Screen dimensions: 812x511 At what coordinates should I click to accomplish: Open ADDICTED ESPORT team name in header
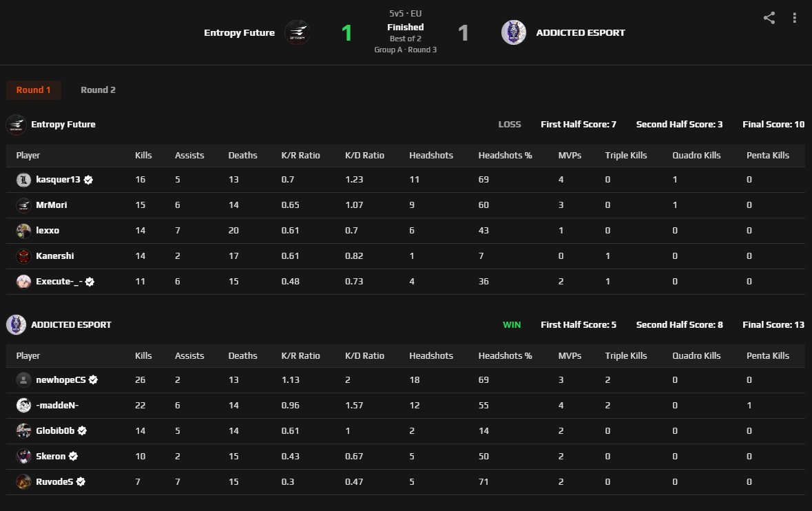[581, 32]
